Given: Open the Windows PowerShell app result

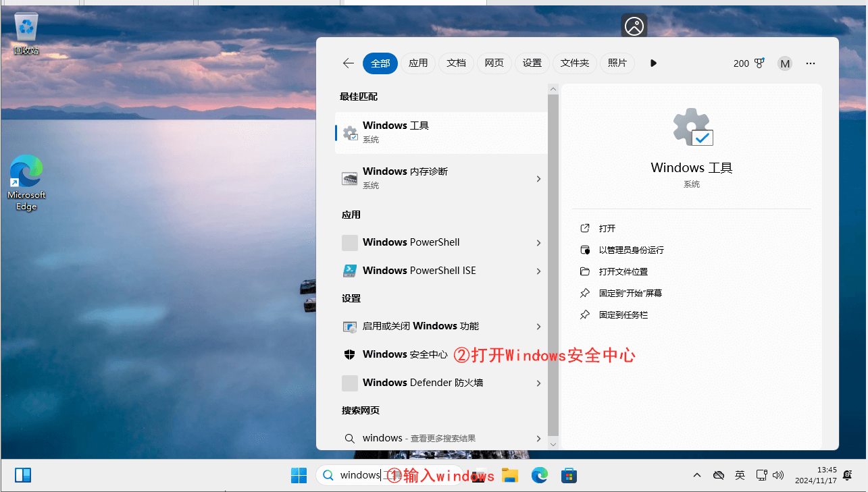Looking at the screenshot, I should pos(441,242).
